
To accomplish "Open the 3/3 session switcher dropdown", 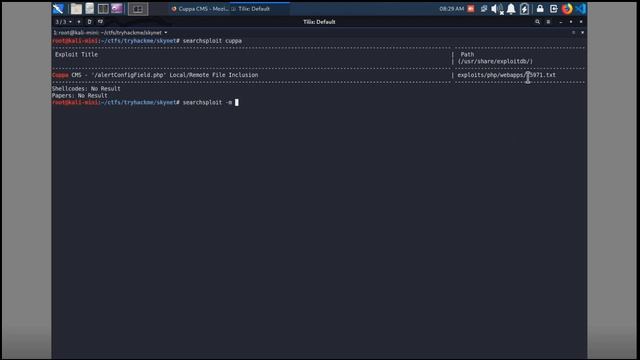I will [64, 22].
